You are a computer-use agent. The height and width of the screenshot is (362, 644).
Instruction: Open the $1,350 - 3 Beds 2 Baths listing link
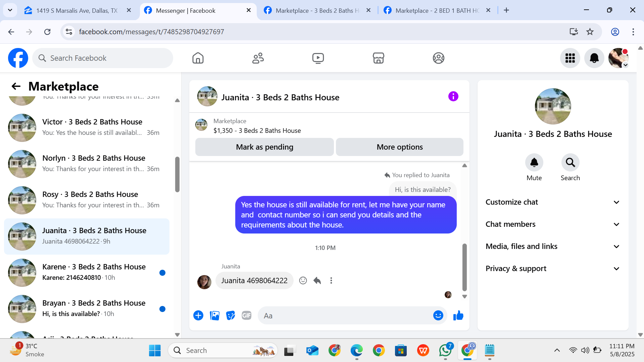pos(257,131)
